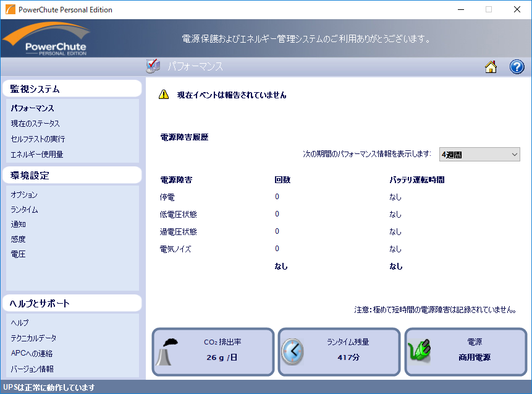532x394 pixels.
Task: Open 通知 settings
Action: click(x=19, y=224)
